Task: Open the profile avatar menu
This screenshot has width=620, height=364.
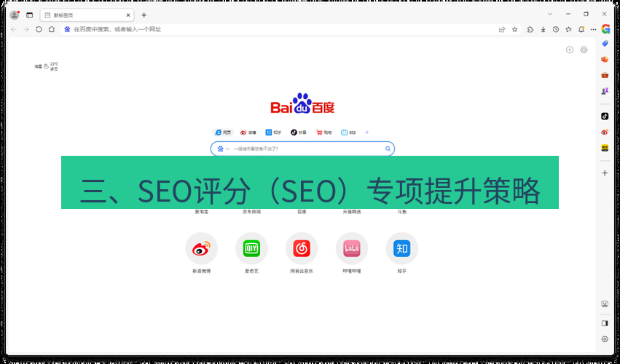Action: tap(15, 15)
